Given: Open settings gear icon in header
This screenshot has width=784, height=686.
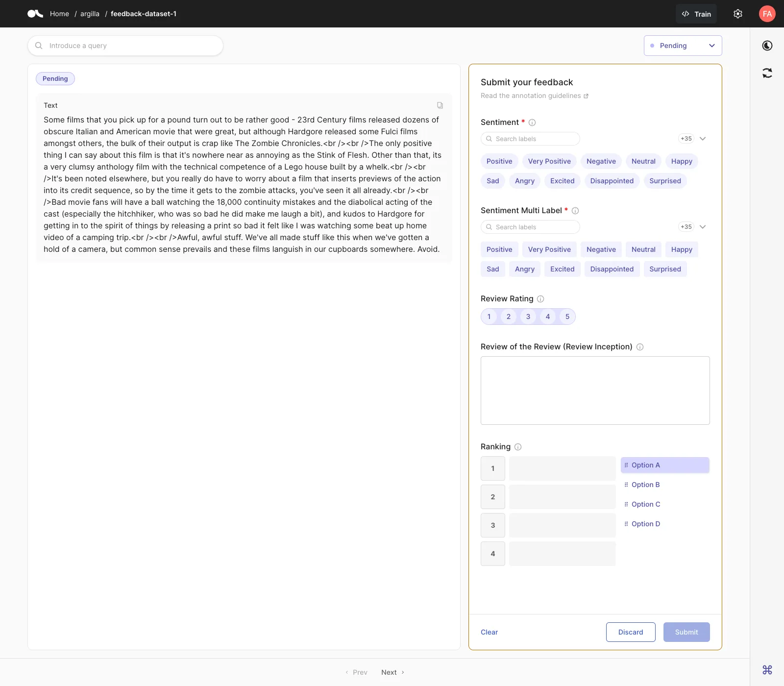Looking at the screenshot, I should 738,14.
